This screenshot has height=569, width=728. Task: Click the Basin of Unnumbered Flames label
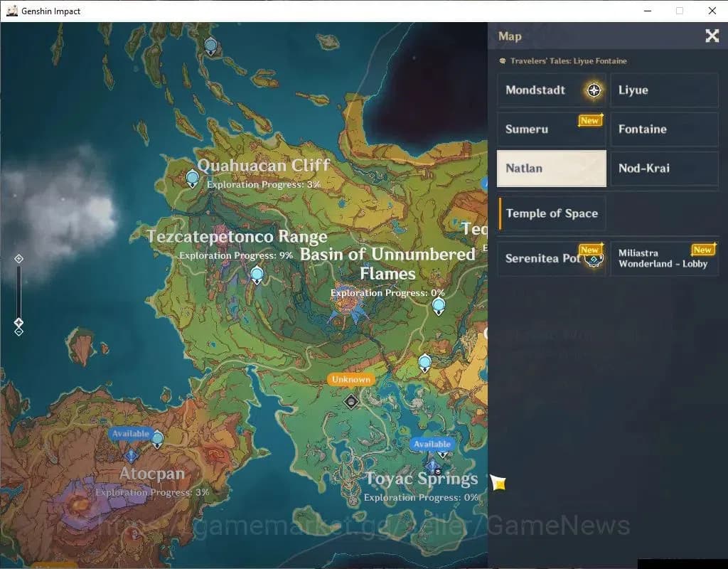(x=387, y=264)
